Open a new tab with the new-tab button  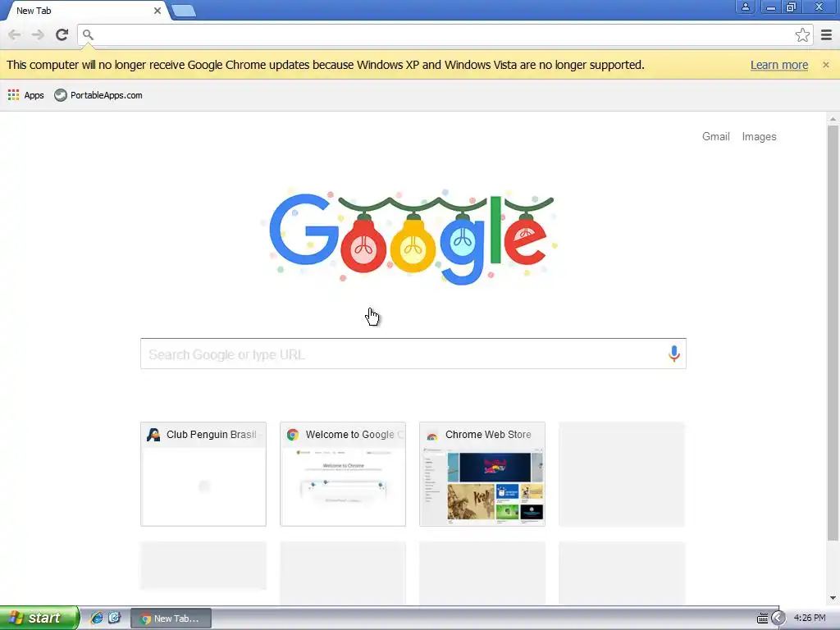[x=184, y=11]
